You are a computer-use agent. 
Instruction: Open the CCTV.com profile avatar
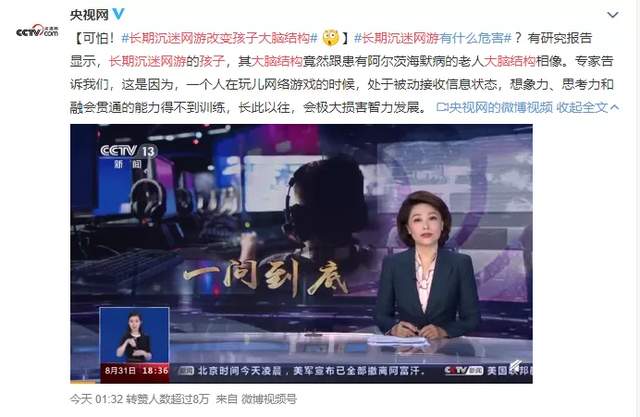pyautogui.click(x=37, y=31)
